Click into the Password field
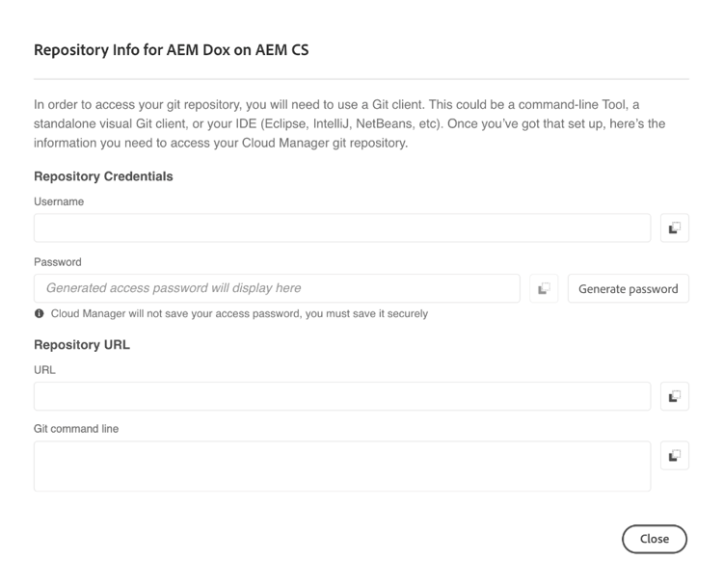 tap(277, 288)
